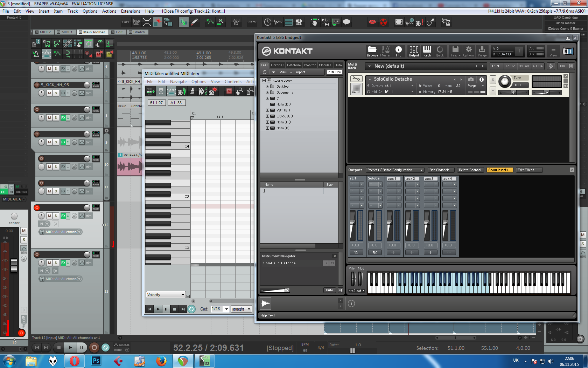Click the Auto button below Instrument Navigator
Viewport: 588px width, 368px height.
tap(329, 290)
